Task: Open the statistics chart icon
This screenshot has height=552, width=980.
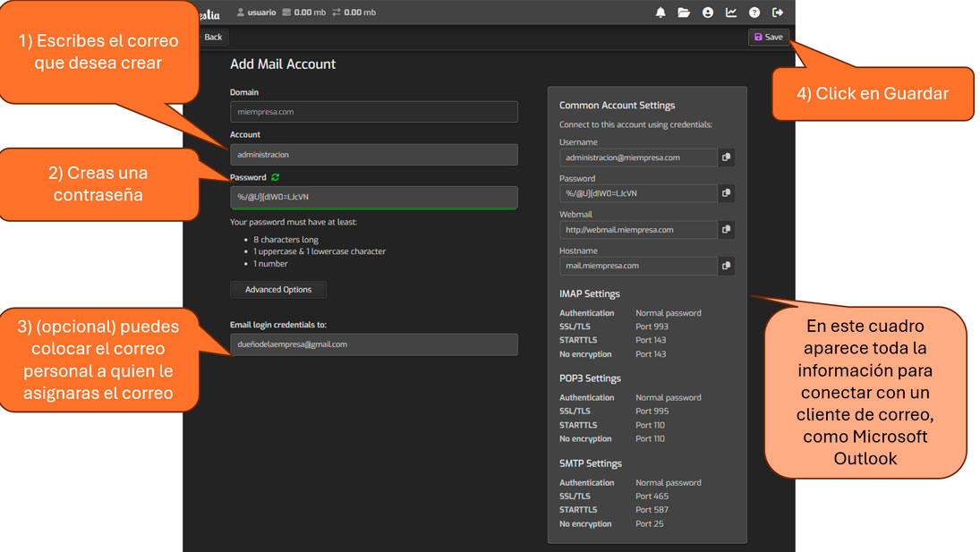Action: point(730,13)
